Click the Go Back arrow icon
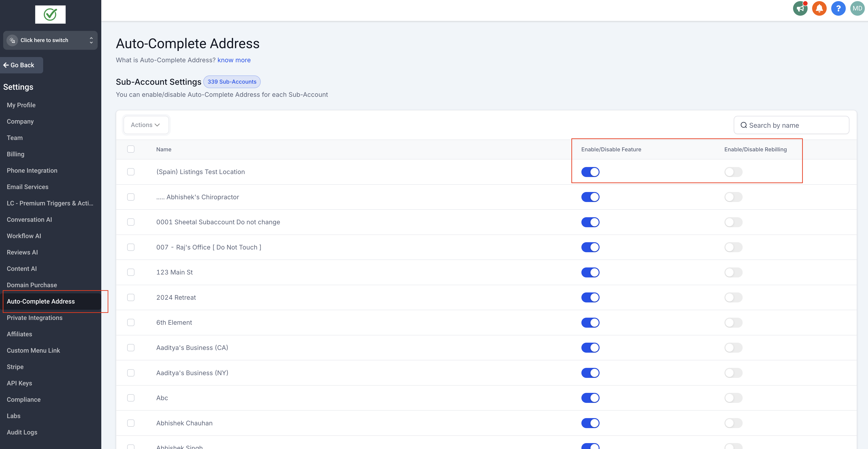The image size is (868, 449). [6, 65]
